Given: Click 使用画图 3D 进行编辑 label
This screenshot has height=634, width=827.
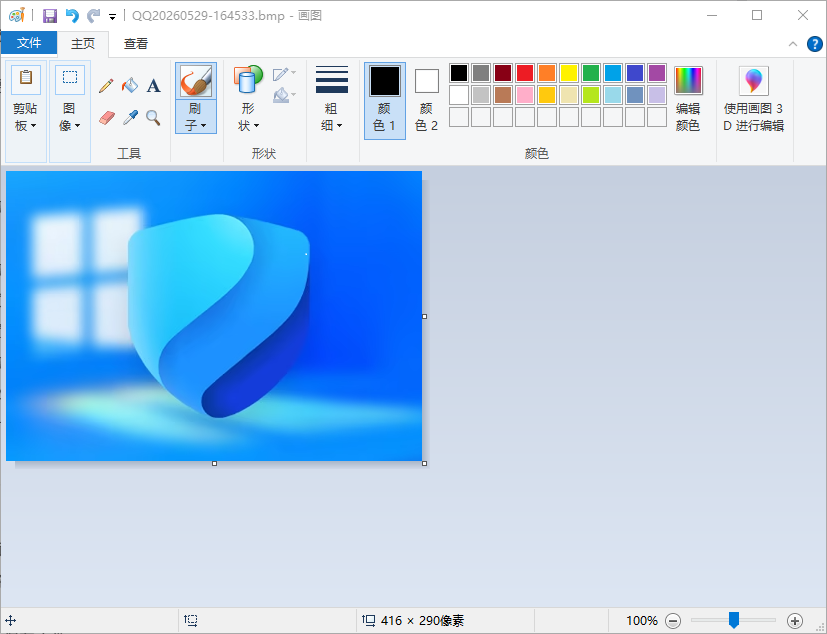Looking at the screenshot, I should 754,117.
